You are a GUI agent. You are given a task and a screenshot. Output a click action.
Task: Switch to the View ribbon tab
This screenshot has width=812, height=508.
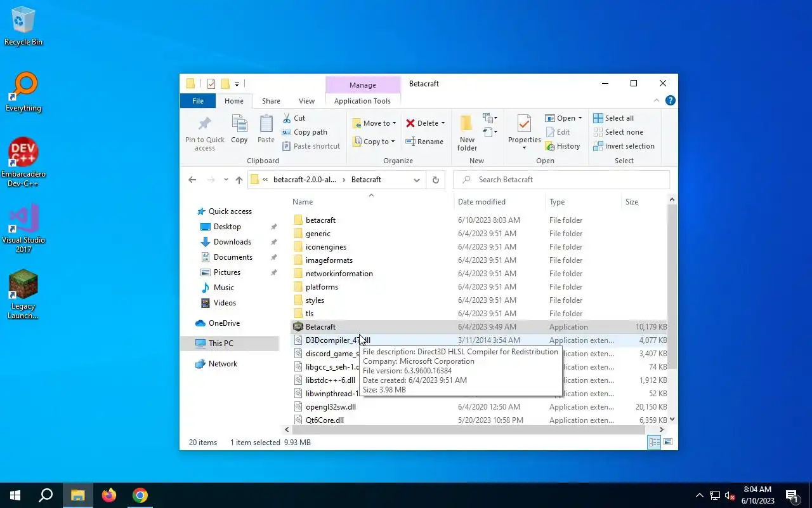pyautogui.click(x=306, y=101)
